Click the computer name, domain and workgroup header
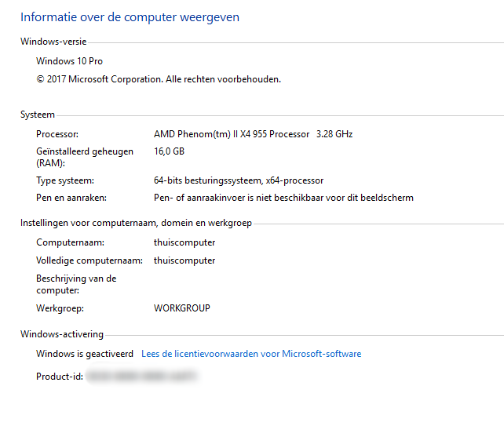The image size is (504, 426). (x=136, y=223)
